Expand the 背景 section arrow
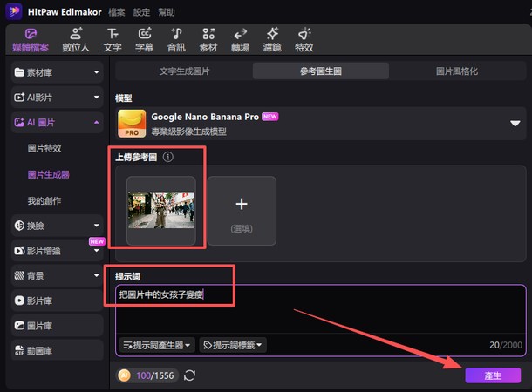 (x=96, y=275)
